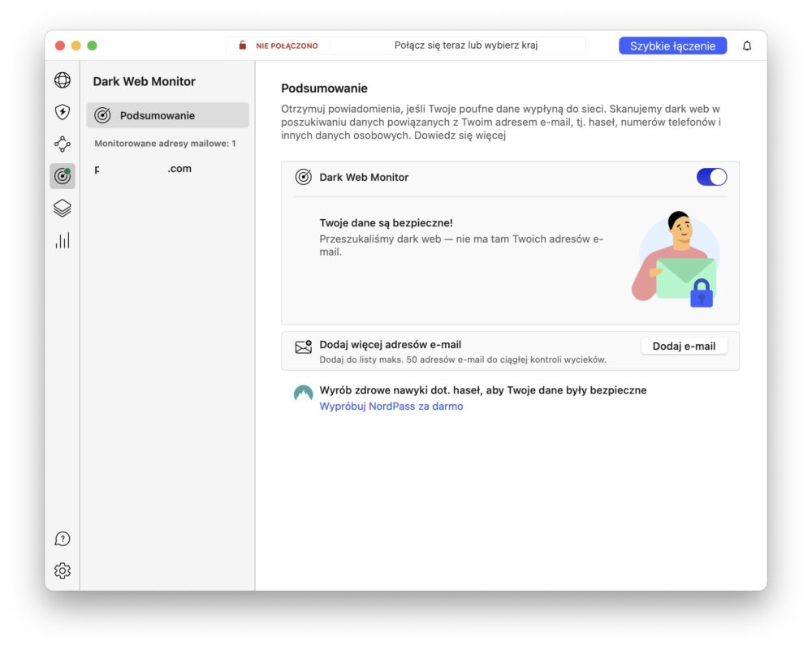Click the red unlocked padlock status icon

(x=242, y=45)
